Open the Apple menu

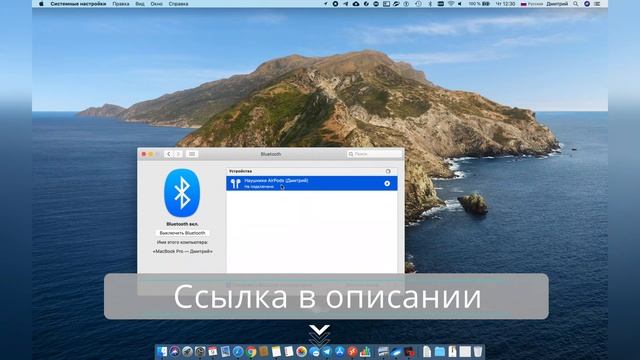point(41,4)
